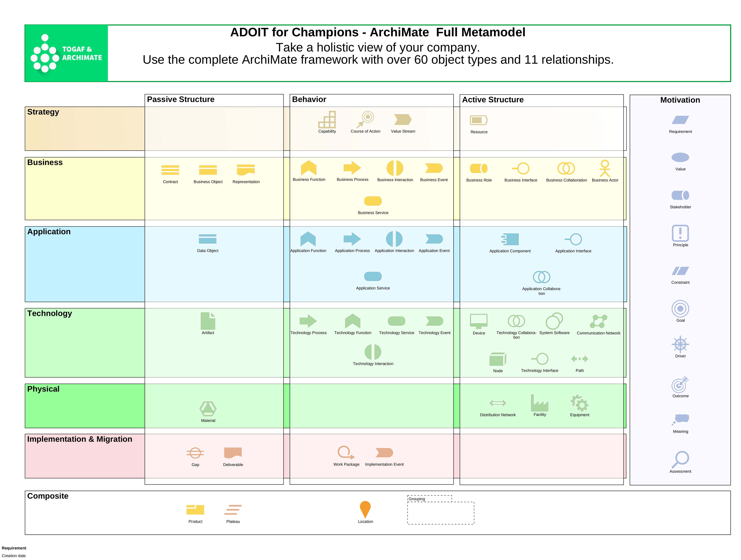Click the Application Interaction icon
Image resolution: width=741 pixels, height=560 pixels.
coord(394,239)
